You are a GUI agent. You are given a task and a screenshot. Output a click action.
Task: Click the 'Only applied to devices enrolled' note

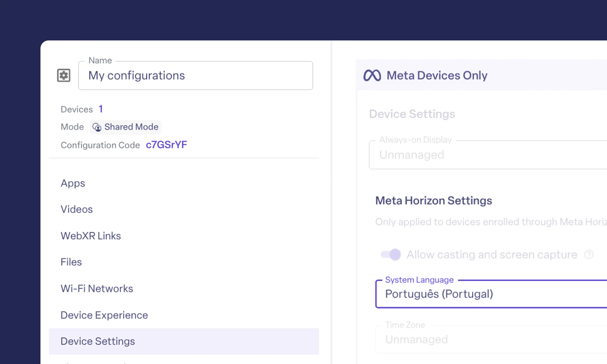(491, 222)
